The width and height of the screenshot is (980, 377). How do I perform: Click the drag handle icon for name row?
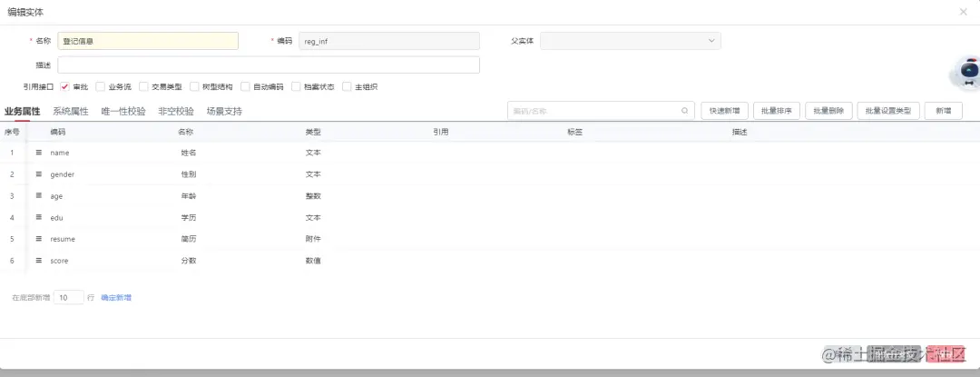pos(39,153)
